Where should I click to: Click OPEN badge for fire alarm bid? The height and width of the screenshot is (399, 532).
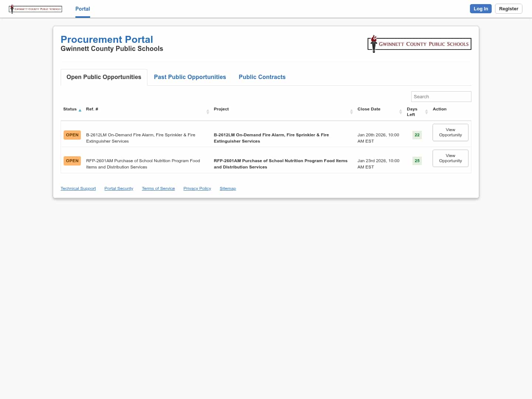[x=72, y=135]
